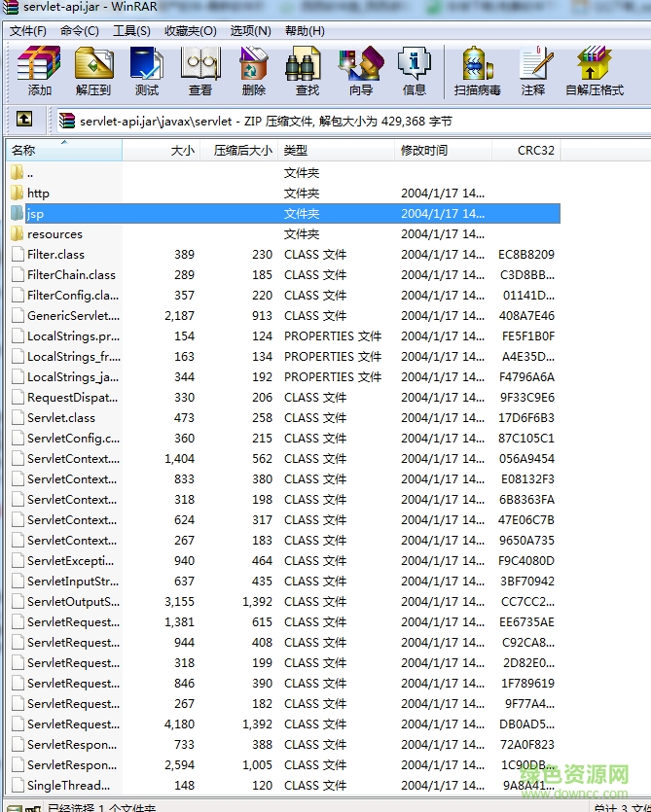This screenshot has width=651, height=812.
Task: Select the resources folder icon
Action: click(18, 234)
